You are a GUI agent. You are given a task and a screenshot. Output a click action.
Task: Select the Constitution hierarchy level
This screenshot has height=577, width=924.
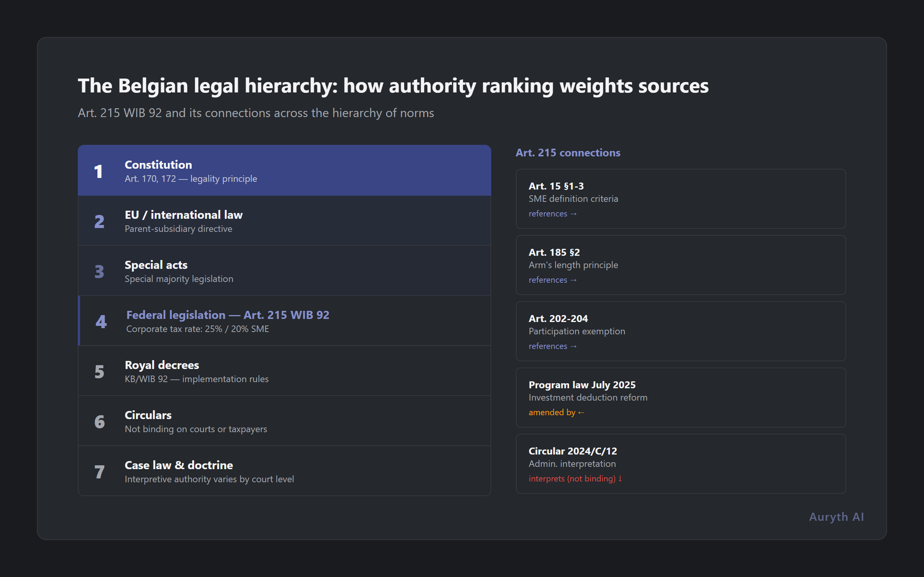pyautogui.click(x=285, y=170)
